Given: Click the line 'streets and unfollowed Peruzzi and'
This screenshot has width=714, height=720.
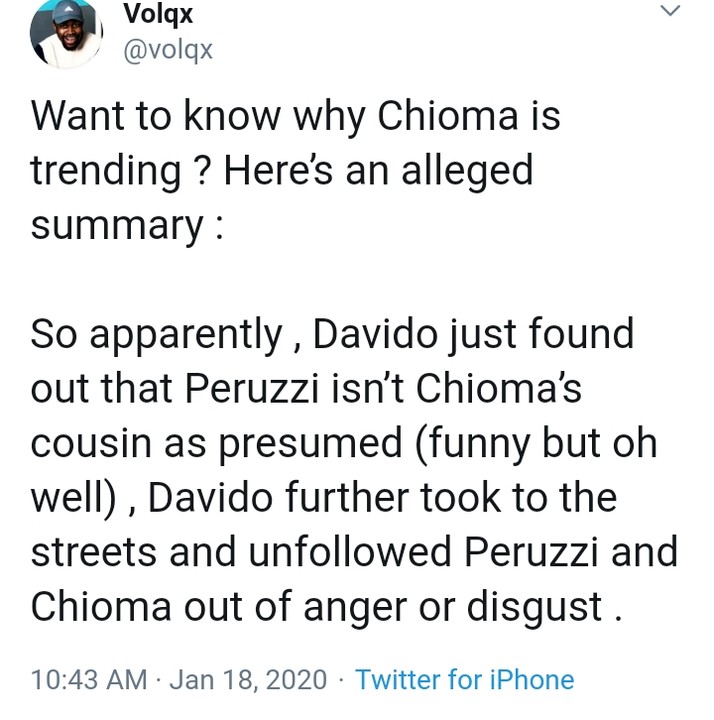Looking at the screenshot, I should point(354,551).
